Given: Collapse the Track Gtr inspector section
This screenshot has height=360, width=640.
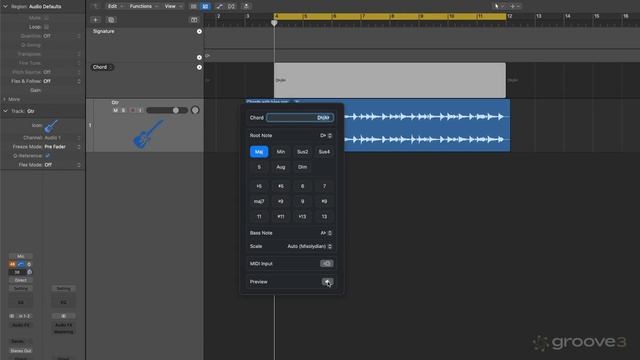Looking at the screenshot, I should tap(5, 111).
